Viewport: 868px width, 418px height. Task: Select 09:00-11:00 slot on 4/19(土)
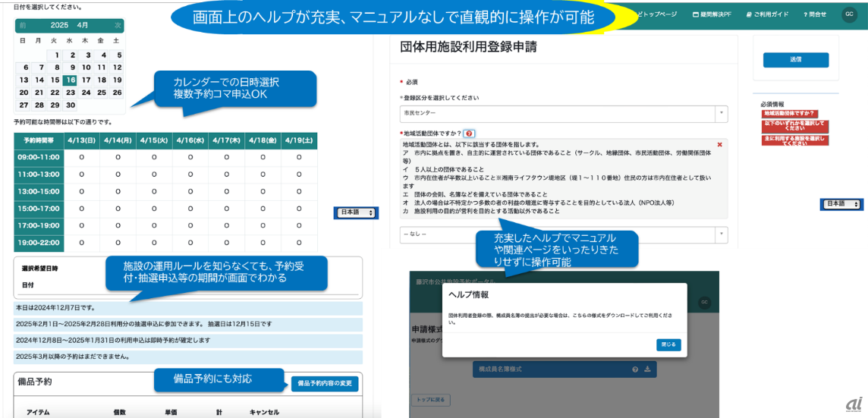[x=300, y=158]
